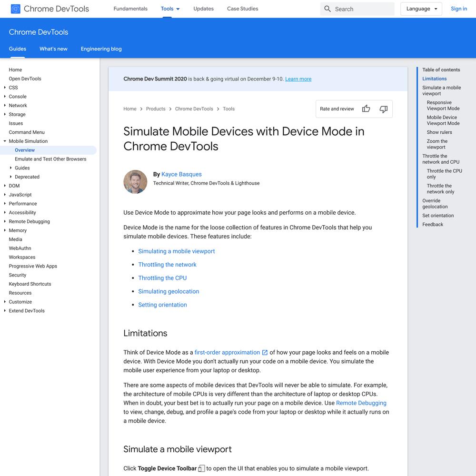Expand the Deprecated subsection
This screenshot has height=476, width=476.
tap(11, 177)
